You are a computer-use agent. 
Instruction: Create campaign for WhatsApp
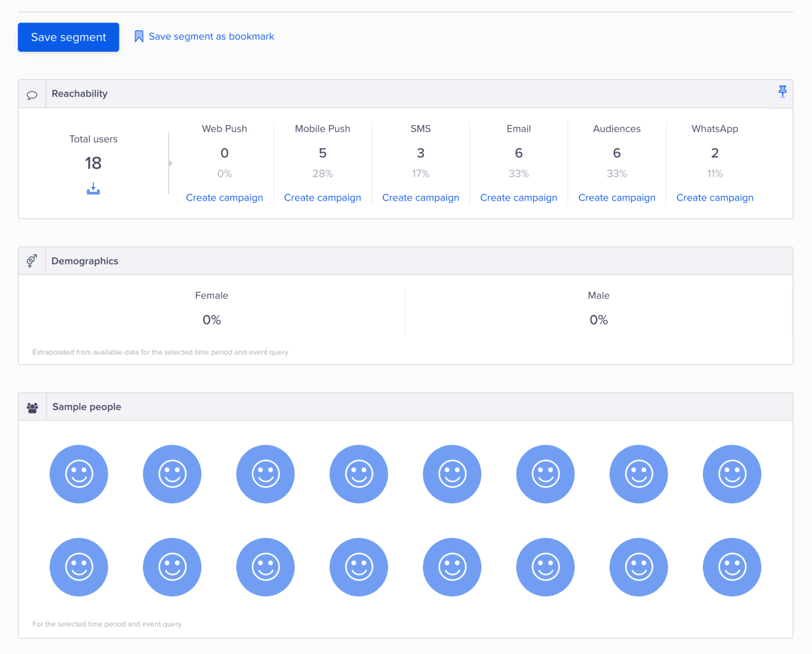tap(715, 198)
